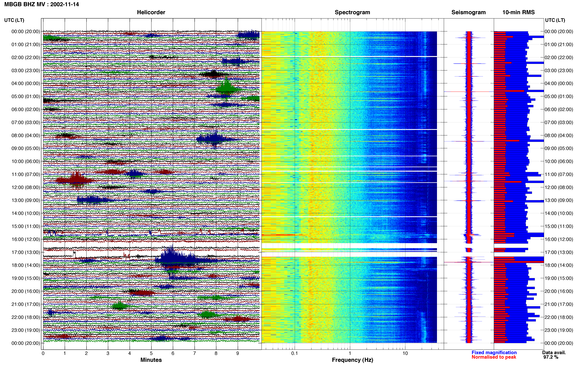This screenshot has width=588, height=368.
Task: Click the "7" tick on the Minutes axis
Action: (x=195, y=353)
